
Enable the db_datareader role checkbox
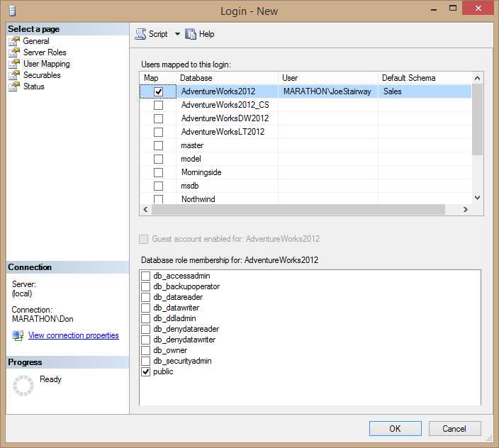click(145, 297)
